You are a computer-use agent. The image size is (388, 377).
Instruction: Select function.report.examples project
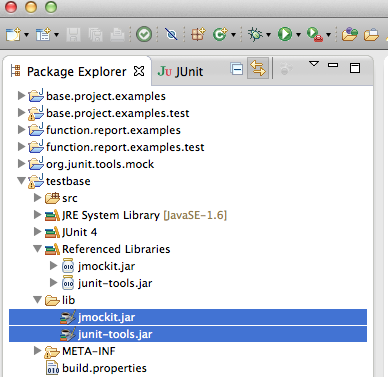click(113, 130)
